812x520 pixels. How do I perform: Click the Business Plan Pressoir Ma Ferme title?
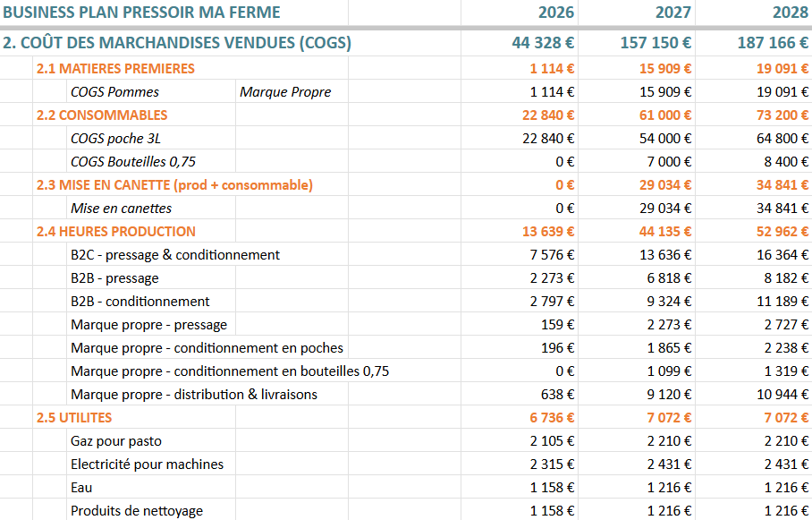(x=141, y=13)
